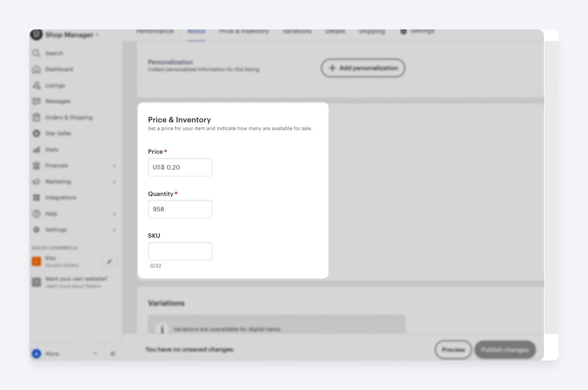Switch to the Shipping tab
This screenshot has width=588, height=390.
point(372,32)
